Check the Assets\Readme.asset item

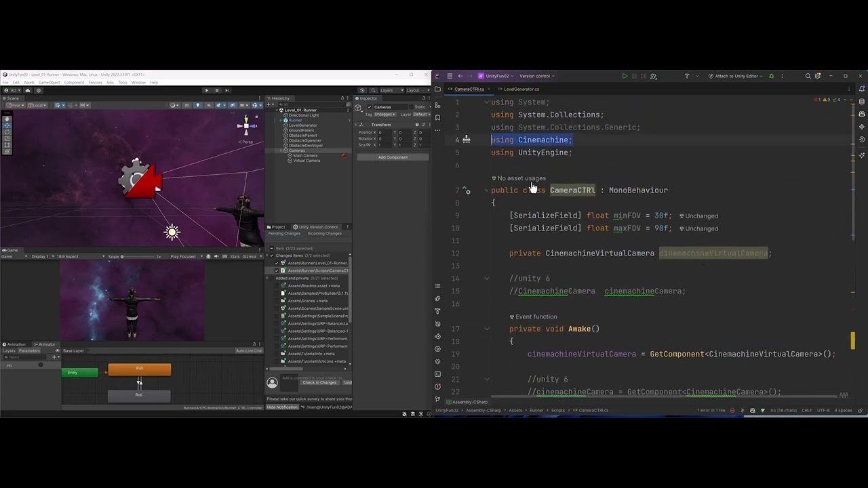click(x=277, y=286)
